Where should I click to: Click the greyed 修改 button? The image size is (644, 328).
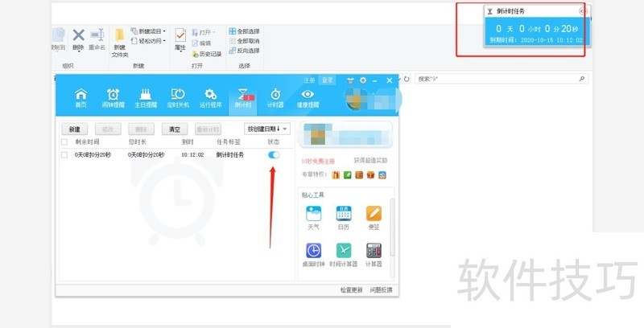click(x=108, y=129)
